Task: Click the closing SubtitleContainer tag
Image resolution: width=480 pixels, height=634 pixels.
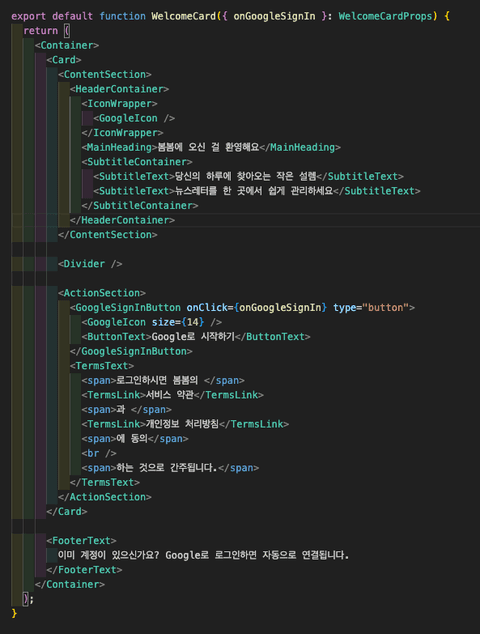Action: (140, 205)
